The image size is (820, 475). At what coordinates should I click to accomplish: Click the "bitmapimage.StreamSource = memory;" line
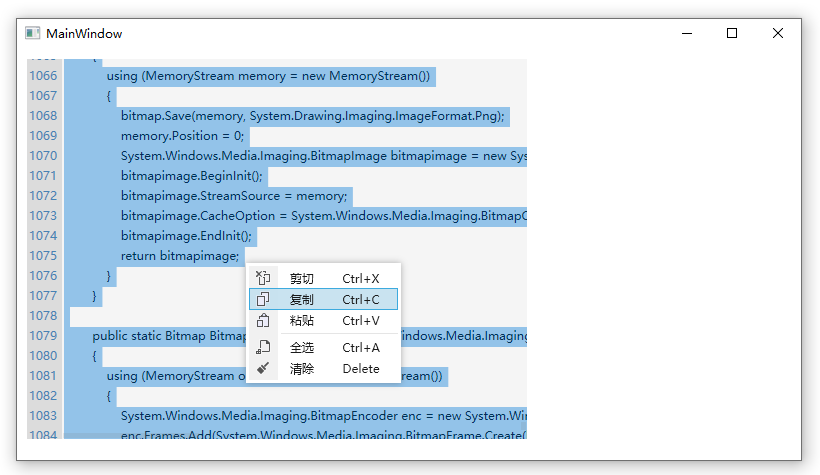(234, 196)
